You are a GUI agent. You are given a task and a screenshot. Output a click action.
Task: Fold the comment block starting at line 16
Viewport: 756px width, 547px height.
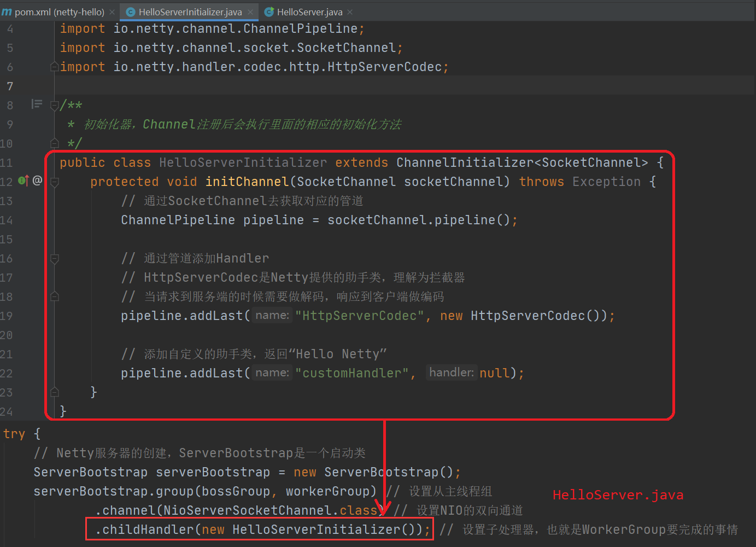[x=54, y=258]
